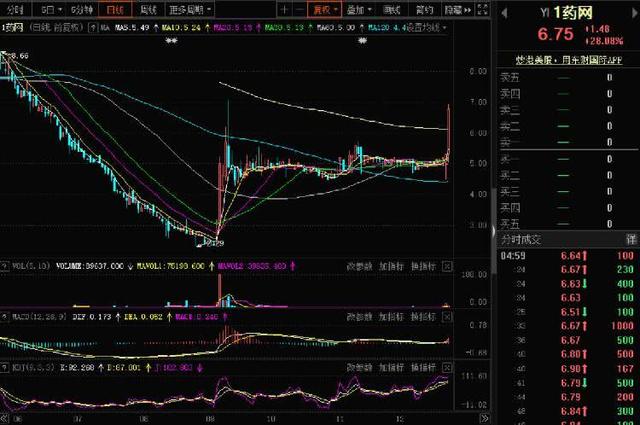Move chart timeline backward arrows

[4, 418]
